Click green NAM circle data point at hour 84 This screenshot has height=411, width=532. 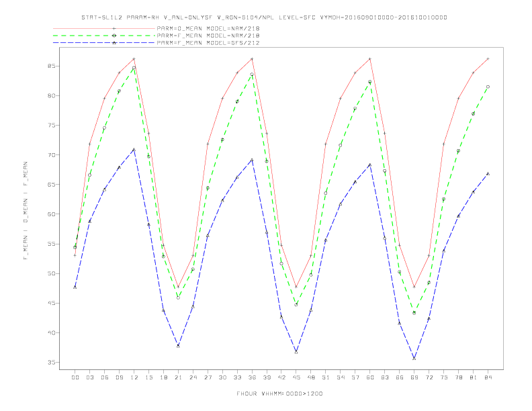(488, 87)
